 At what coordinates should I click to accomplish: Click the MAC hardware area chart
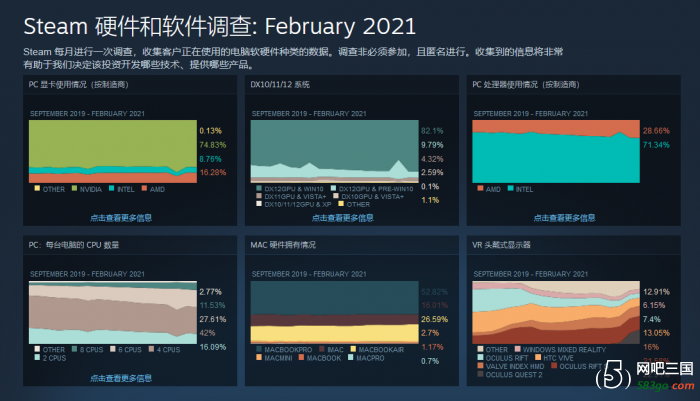pos(334,312)
